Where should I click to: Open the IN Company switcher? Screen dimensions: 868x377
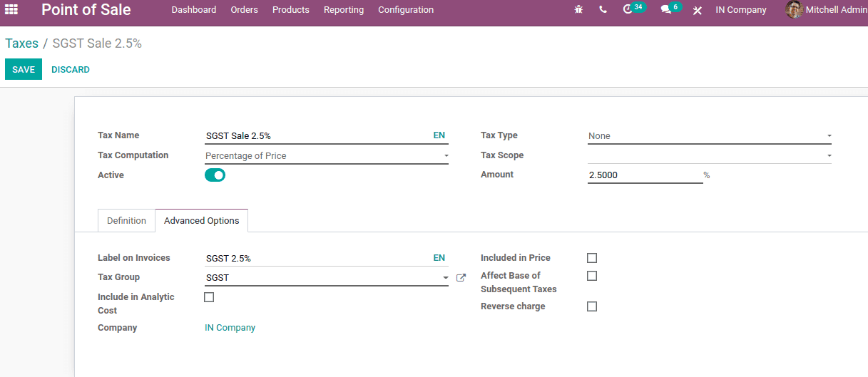click(741, 10)
